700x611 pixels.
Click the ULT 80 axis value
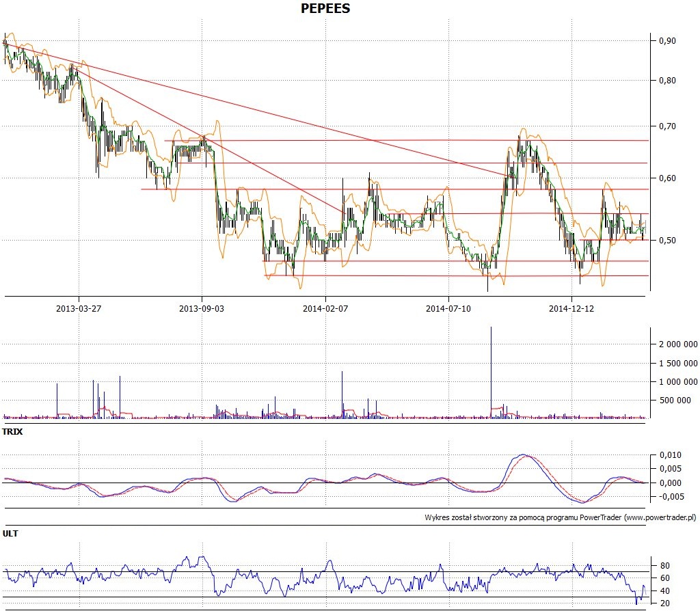664,565
